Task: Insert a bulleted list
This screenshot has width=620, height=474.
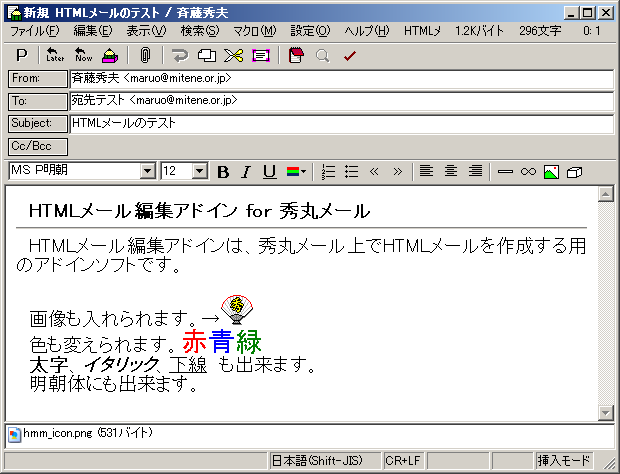Action: (x=351, y=172)
